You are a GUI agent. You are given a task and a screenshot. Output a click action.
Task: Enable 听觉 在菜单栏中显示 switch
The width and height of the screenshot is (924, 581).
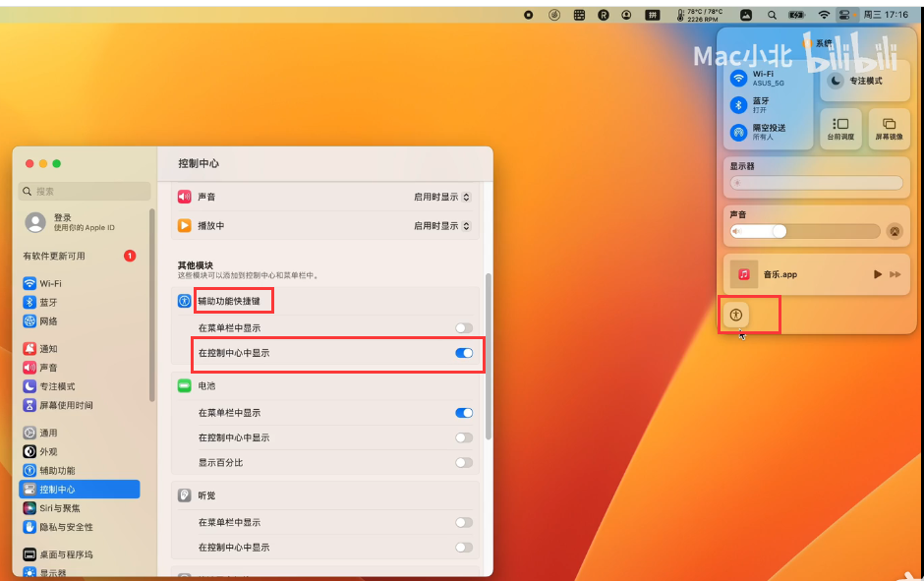[464, 523]
